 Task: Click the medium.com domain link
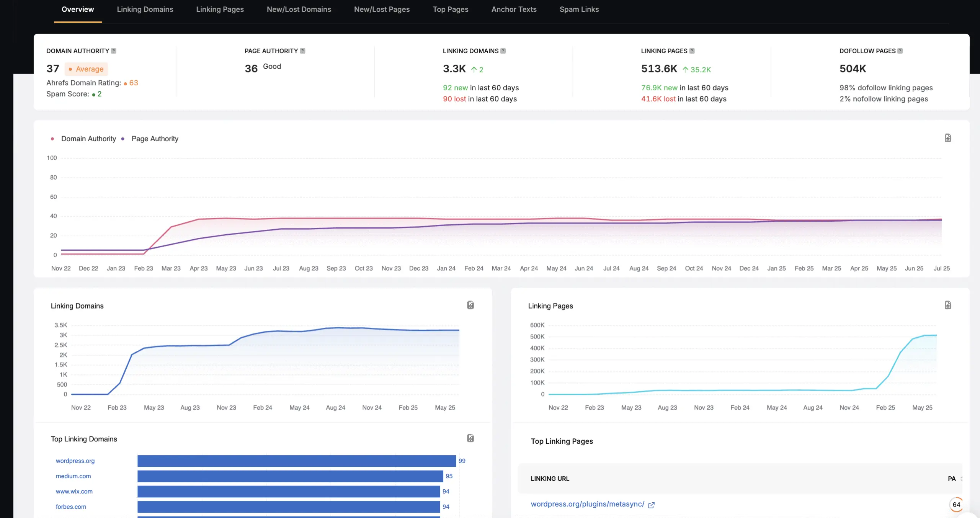(x=73, y=476)
